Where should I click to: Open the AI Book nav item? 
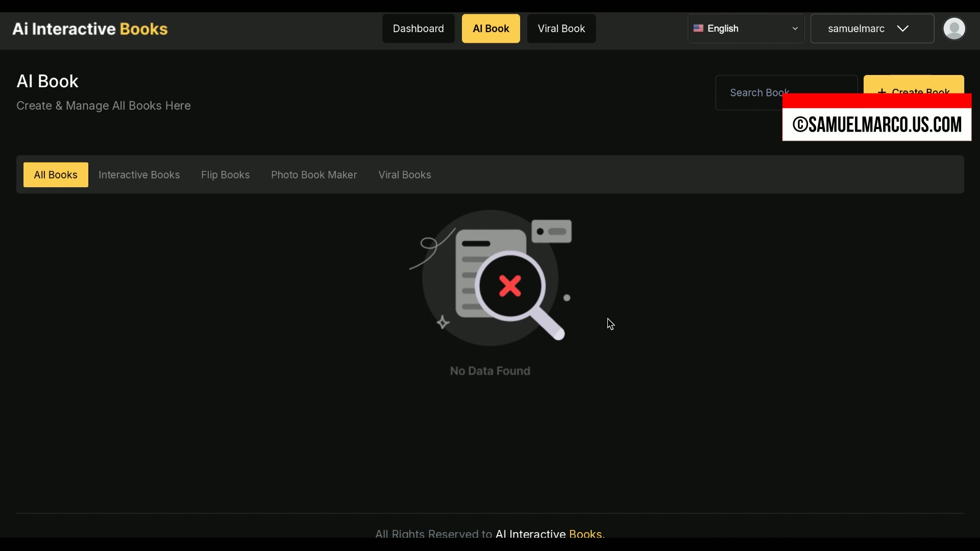(x=491, y=29)
